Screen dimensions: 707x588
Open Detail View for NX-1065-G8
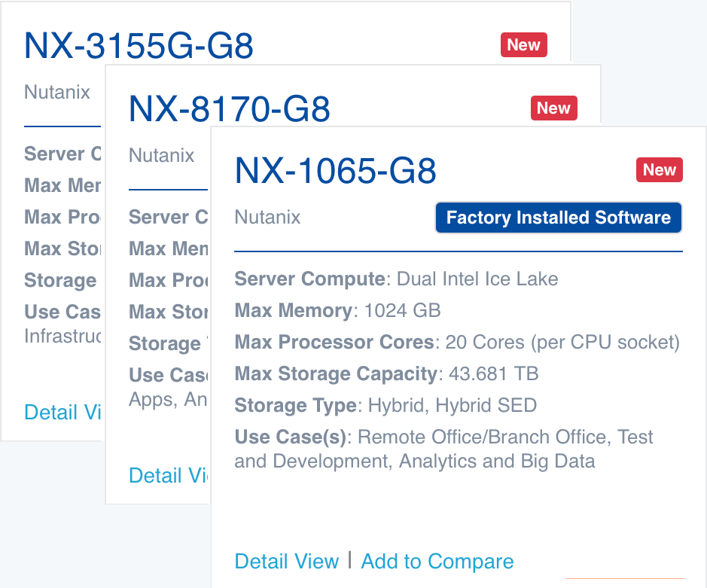click(x=287, y=562)
